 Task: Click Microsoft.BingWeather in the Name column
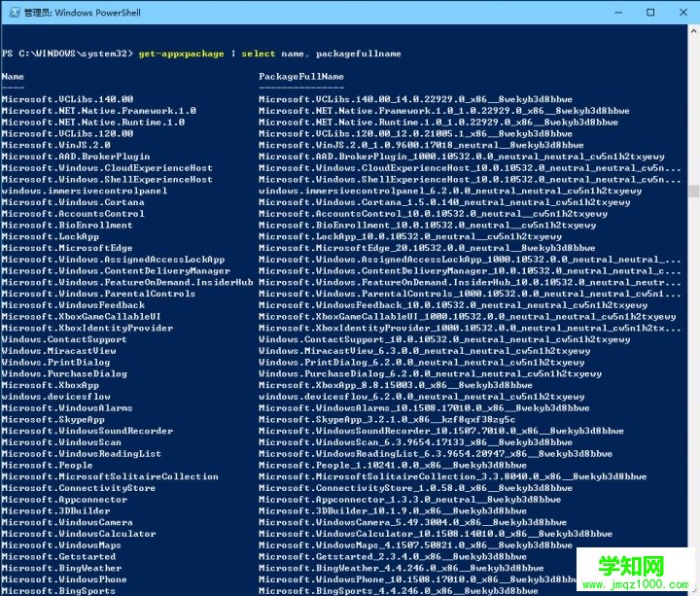point(61,569)
